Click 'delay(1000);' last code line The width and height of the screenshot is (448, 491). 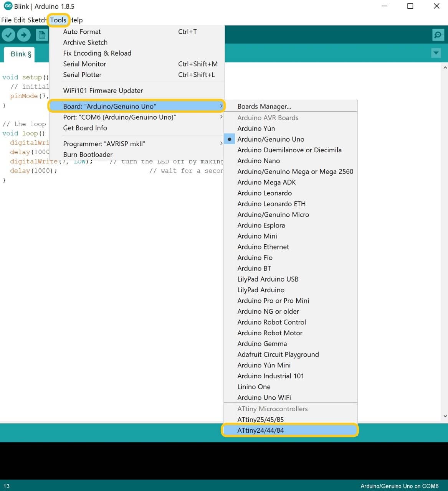(33, 171)
